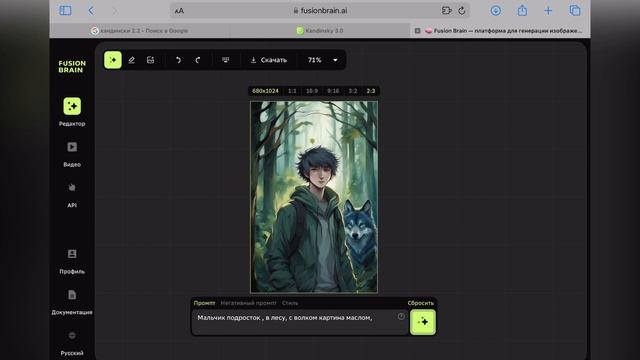Close the Fusion Brain tab with X
The image size is (640, 360).
pos(418,31)
